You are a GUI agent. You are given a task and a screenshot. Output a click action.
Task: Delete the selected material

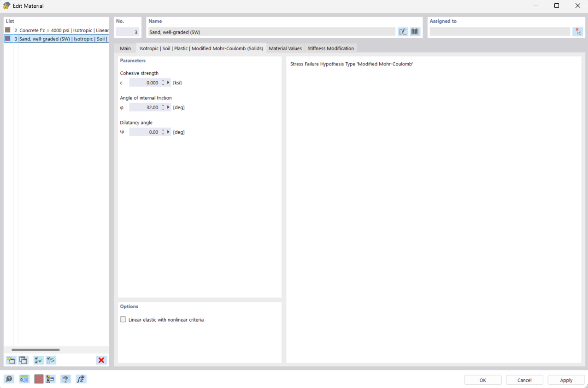pyautogui.click(x=101, y=360)
